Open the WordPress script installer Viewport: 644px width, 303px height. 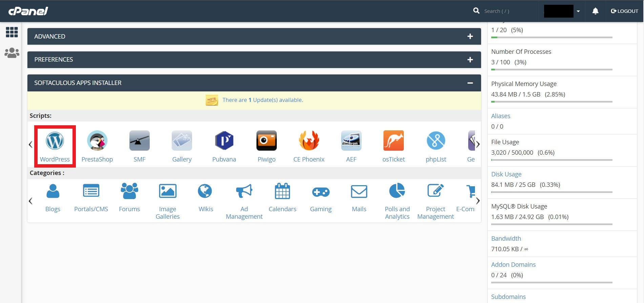[x=55, y=140]
